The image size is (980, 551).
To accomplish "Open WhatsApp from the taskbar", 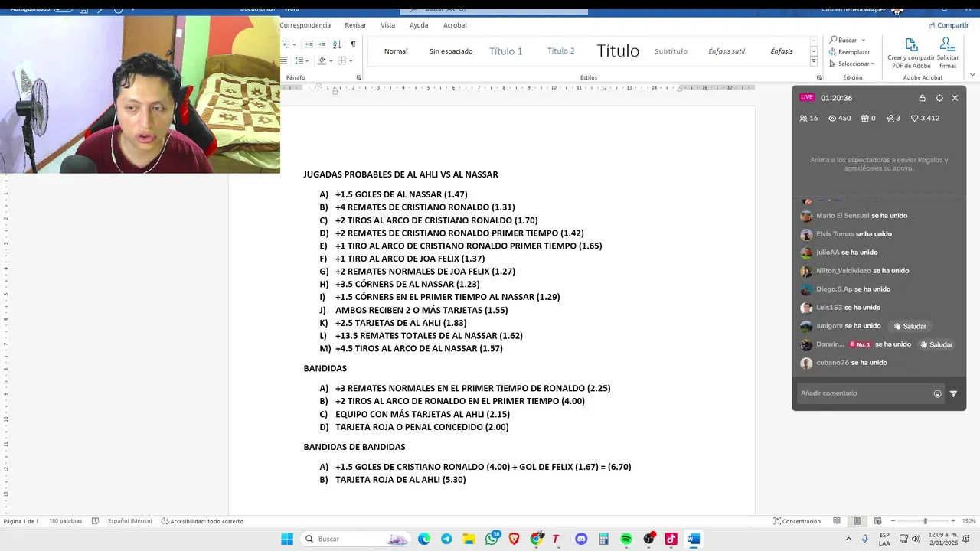I will [x=492, y=539].
